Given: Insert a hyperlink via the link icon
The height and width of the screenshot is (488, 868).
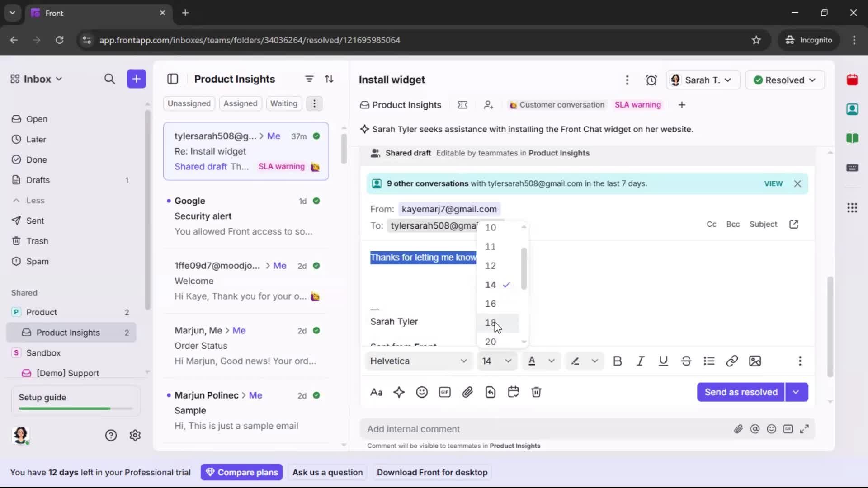Looking at the screenshot, I should 732,361.
